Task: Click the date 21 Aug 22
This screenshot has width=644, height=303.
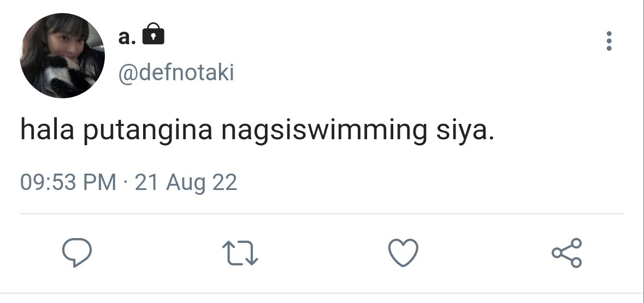Action: (186, 183)
